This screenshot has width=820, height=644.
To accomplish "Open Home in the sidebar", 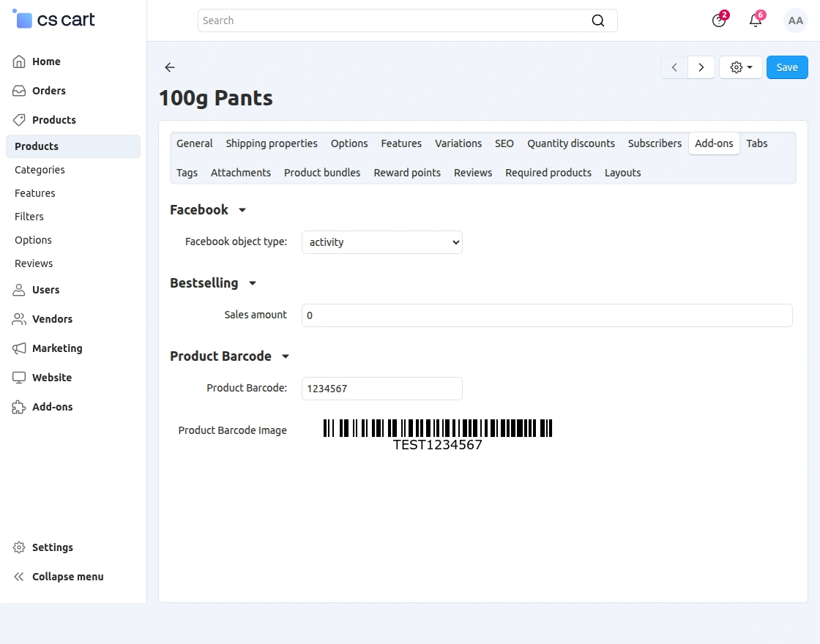I will [x=46, y=61].
